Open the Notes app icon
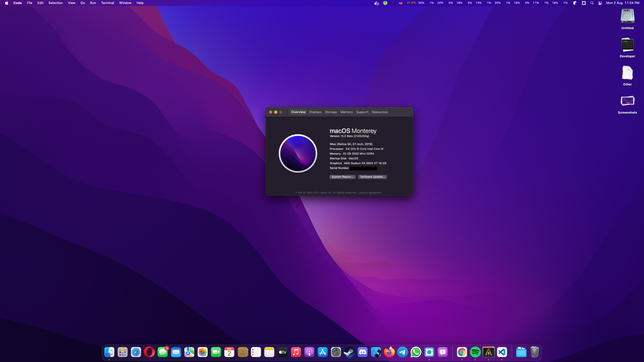The image size is (644, 362). point(269,352)
